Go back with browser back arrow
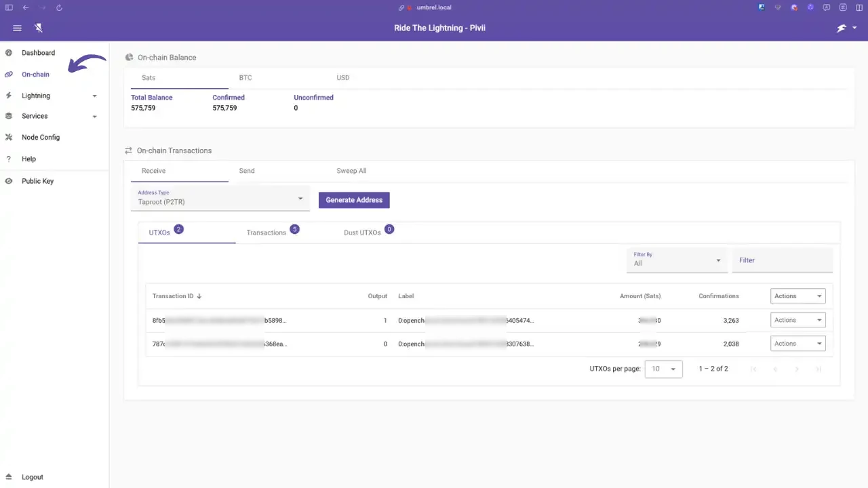Viewport: 868px width, 488px height. 26,7
